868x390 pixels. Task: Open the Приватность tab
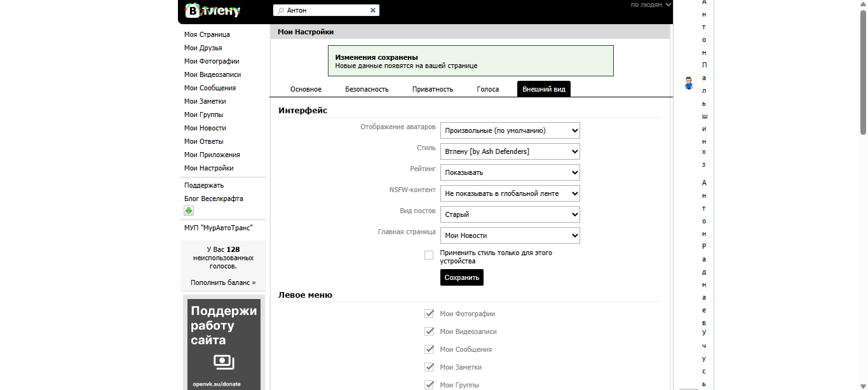(x=431, y=89)
